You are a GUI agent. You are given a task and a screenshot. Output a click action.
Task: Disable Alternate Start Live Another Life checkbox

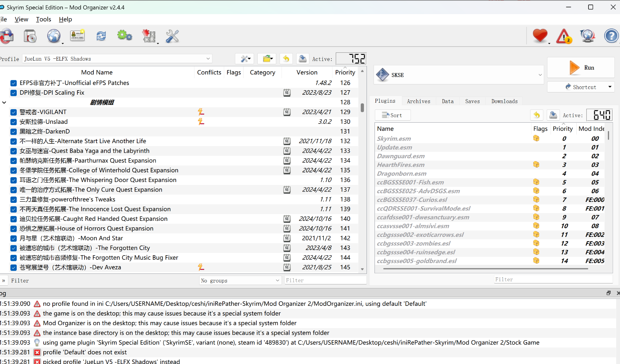13,141
